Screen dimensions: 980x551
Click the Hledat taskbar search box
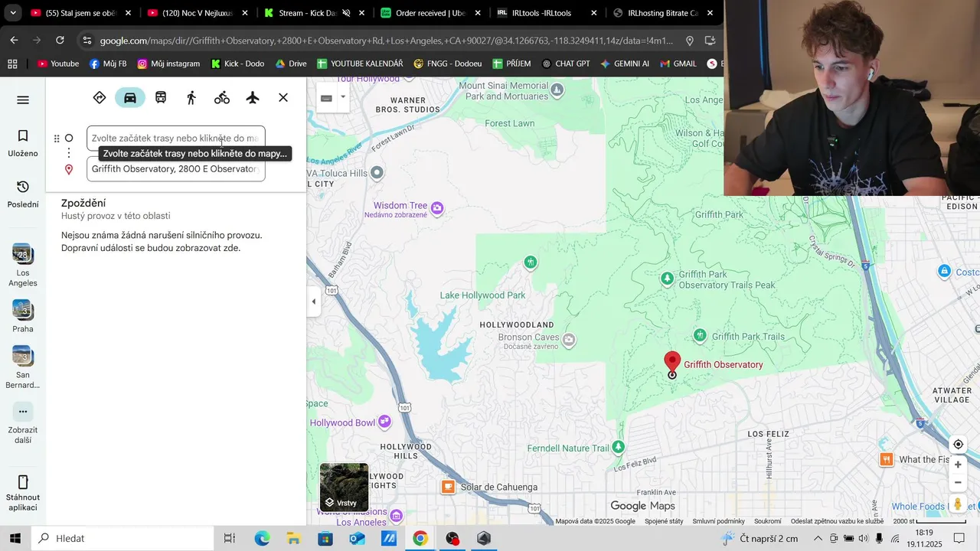coord(122,538)
